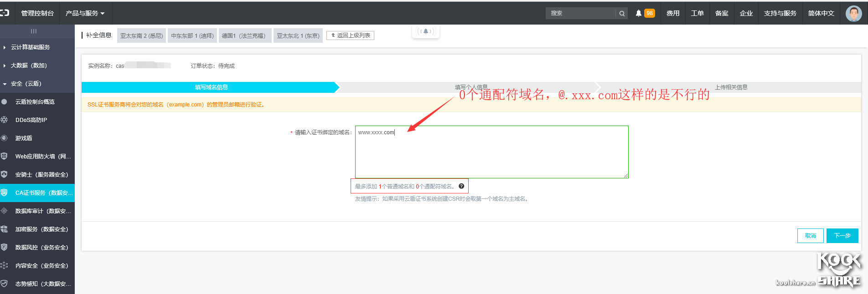This screenshot has height=294, width=868.
Task: Click the 填写个人信息 step
Action: pyautogui.click(x=471, y=87)
